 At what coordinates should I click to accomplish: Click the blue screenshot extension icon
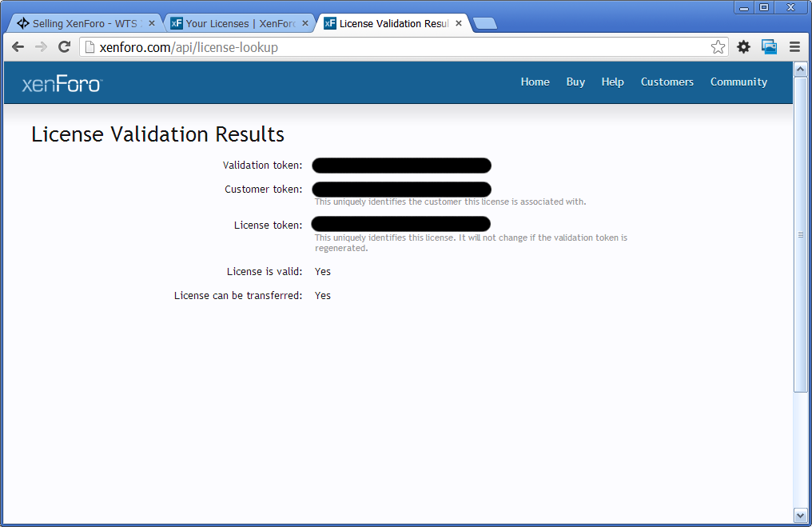pyautogui.click(x=769, y=47)
